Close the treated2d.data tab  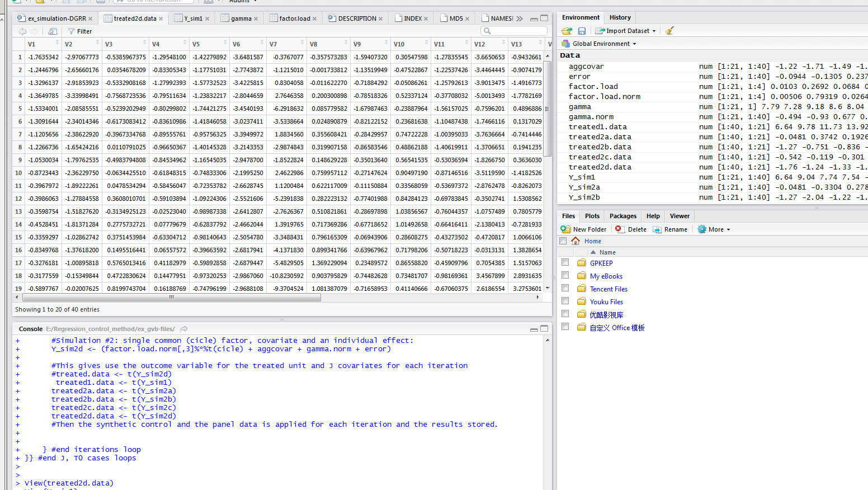pyautogui.click(x=161, y=18)
